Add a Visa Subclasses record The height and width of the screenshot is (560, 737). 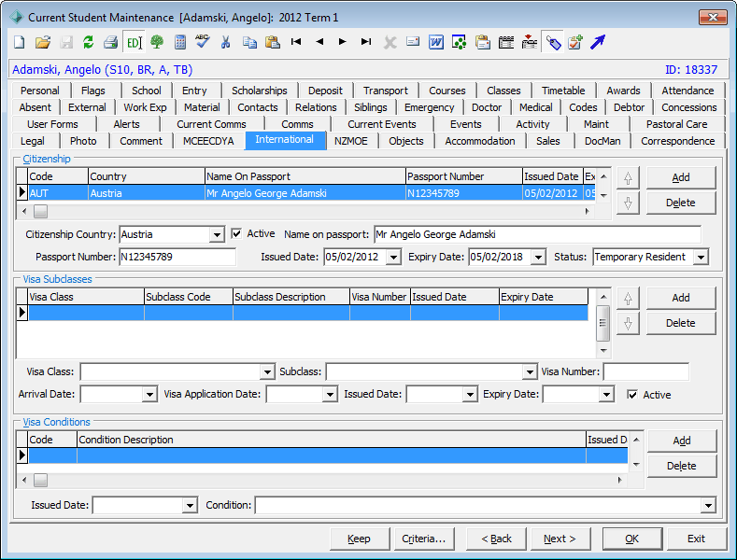(x=681, y=298)
